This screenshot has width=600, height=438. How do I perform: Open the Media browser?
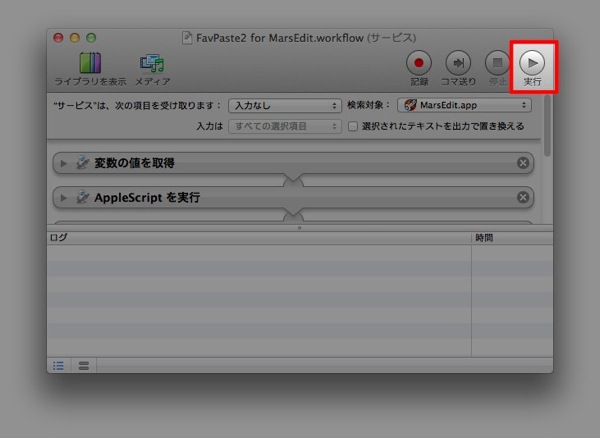[x=152, y=69]
